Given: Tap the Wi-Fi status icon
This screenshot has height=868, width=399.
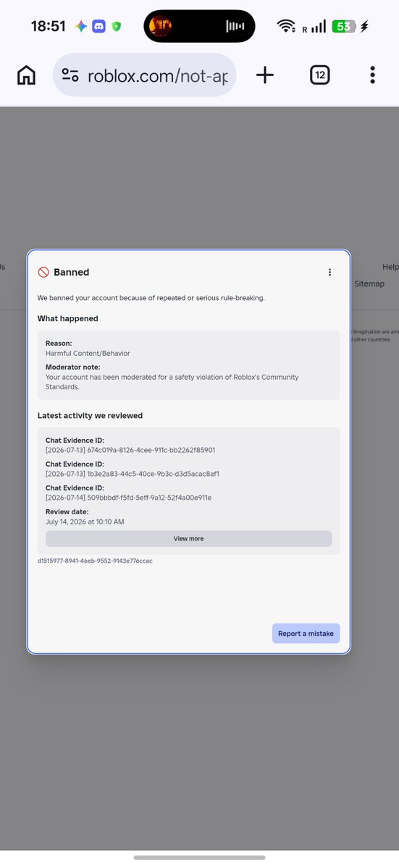Looking at the screenshot, I should pyautogui.click(x=287, y=26).
